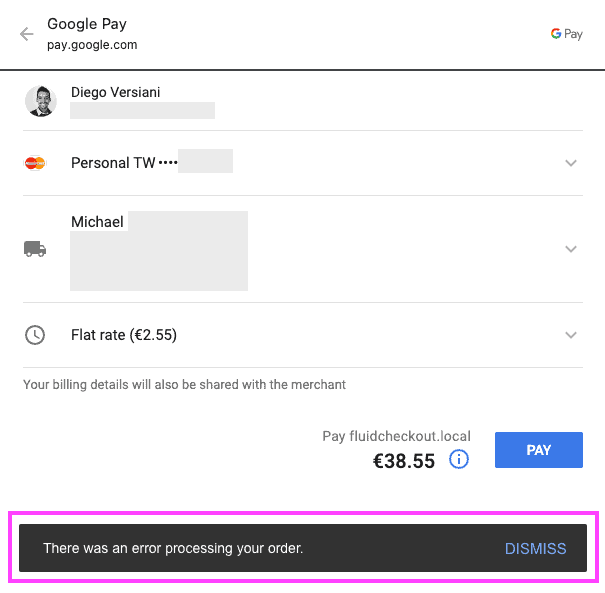The image size is (605, 593).
Task: Click the shipping truck icon
Action: click(x=35, y=249)
